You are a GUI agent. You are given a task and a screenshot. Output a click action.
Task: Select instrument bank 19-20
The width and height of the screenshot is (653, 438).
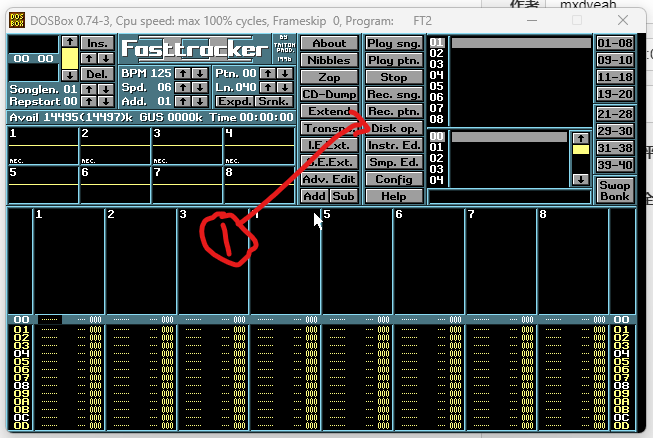click(615, 95)
